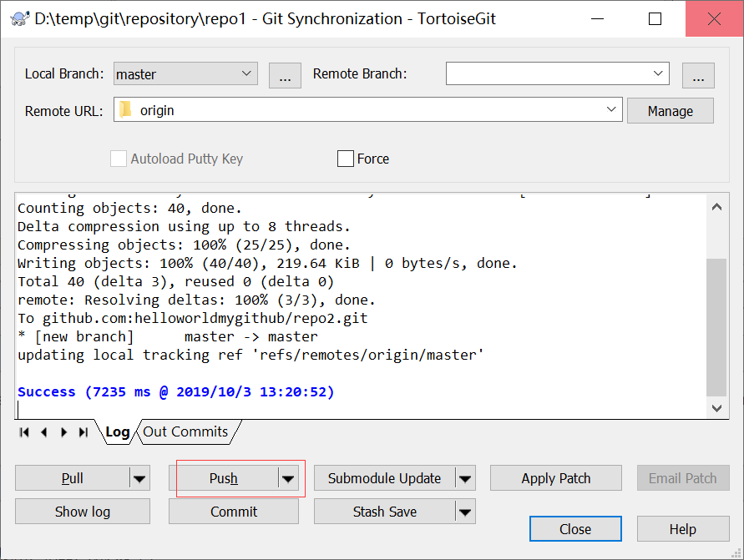Click the 'updating local tracking ref' log line
Viewport: 744px width, 560px height.
[251, 355]
